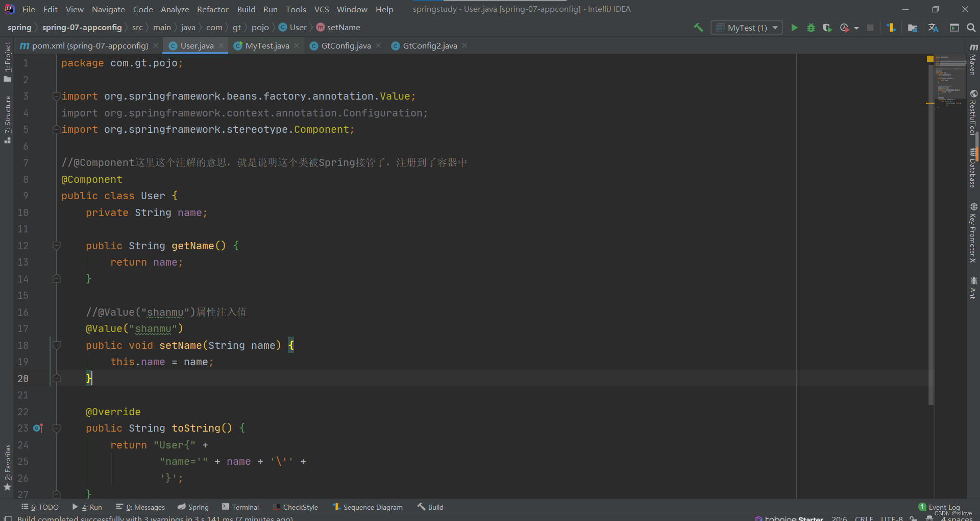
Task: Open the Navigate menu
Action: [x=108, y=9]
